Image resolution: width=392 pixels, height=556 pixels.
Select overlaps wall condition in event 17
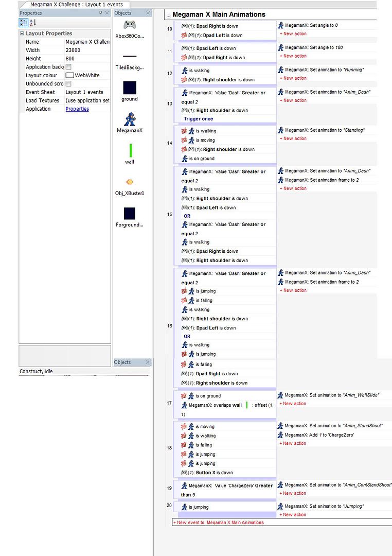(x=227, y=410)
